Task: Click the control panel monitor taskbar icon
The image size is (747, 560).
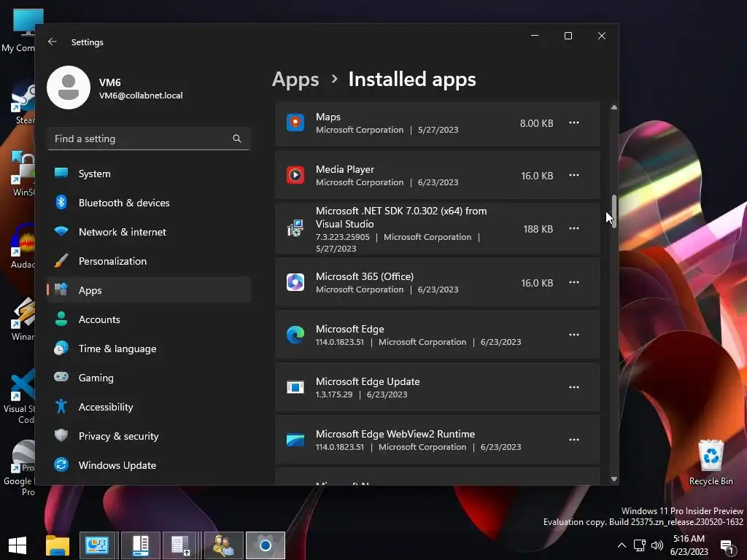Action: (x=97, y=545)
